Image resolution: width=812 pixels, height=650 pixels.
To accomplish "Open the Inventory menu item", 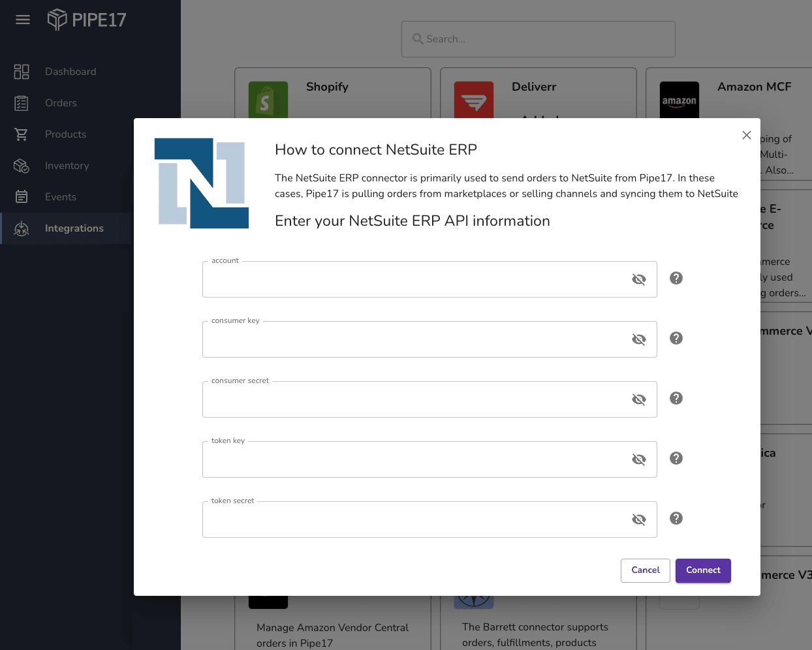I will (x=67, y=166).
